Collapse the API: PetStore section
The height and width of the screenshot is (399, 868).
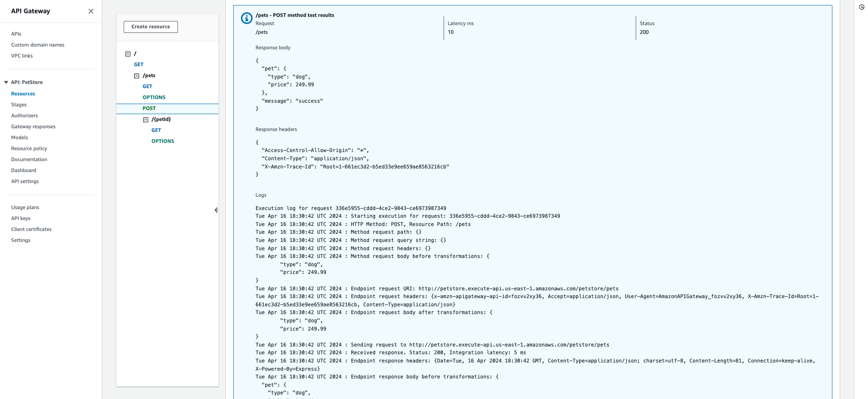[x=5, y=82]
